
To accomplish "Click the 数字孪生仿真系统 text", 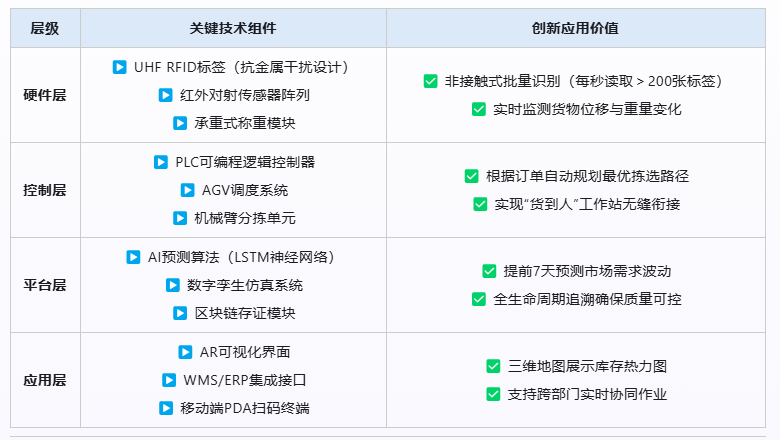I will tap(245, 285).
